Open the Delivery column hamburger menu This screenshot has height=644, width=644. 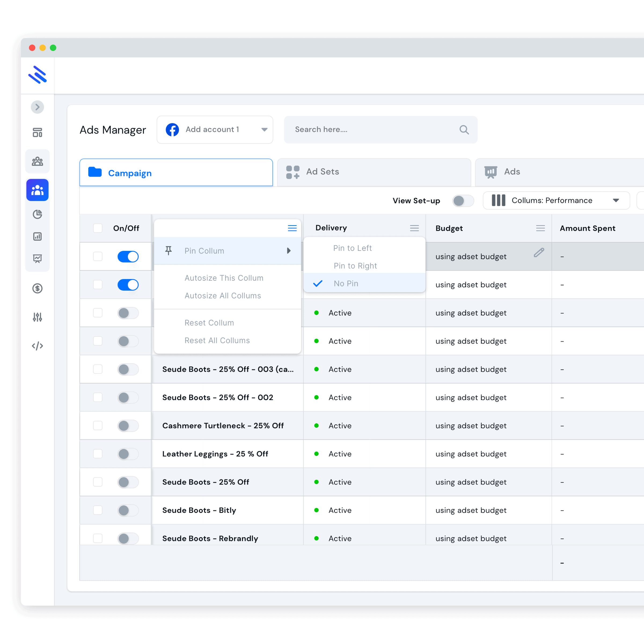tap(414, 228)
